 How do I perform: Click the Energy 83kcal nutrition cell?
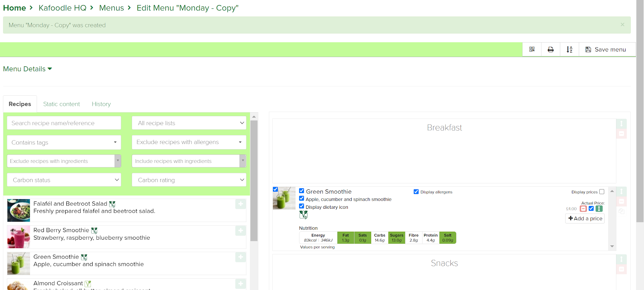(x=318, y=238)
